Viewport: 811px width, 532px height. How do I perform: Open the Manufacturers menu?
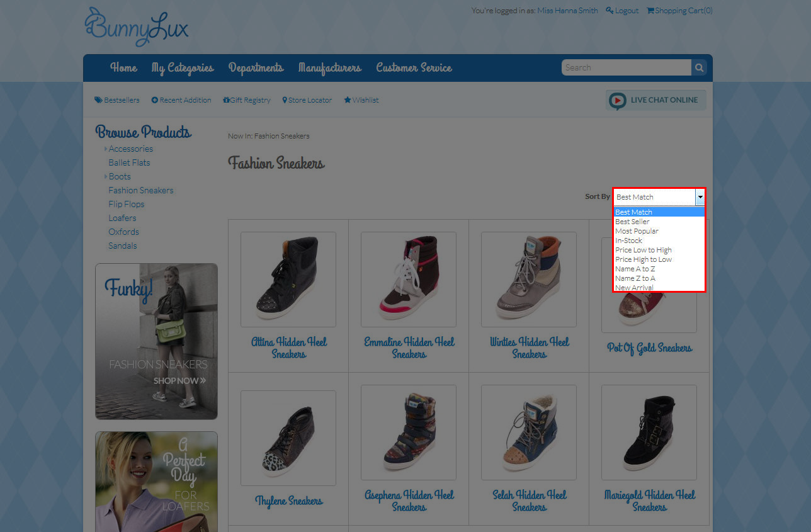pyautogui.click(x=330, y=68)
